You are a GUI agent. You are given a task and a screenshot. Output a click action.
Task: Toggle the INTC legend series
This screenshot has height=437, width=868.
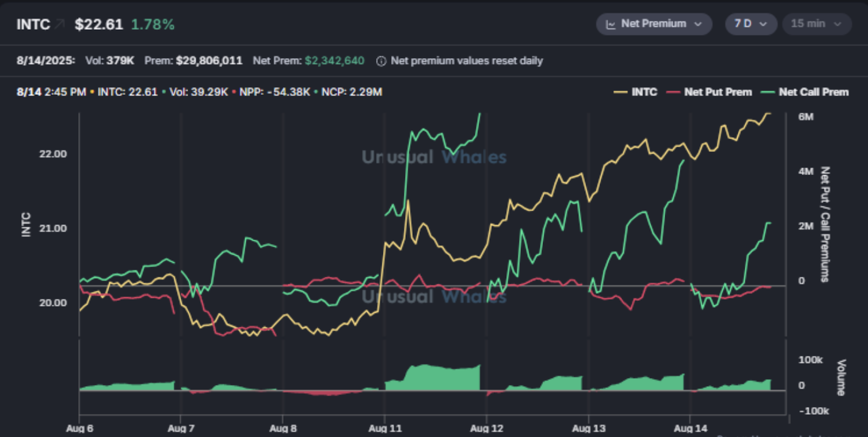point(635,92)
